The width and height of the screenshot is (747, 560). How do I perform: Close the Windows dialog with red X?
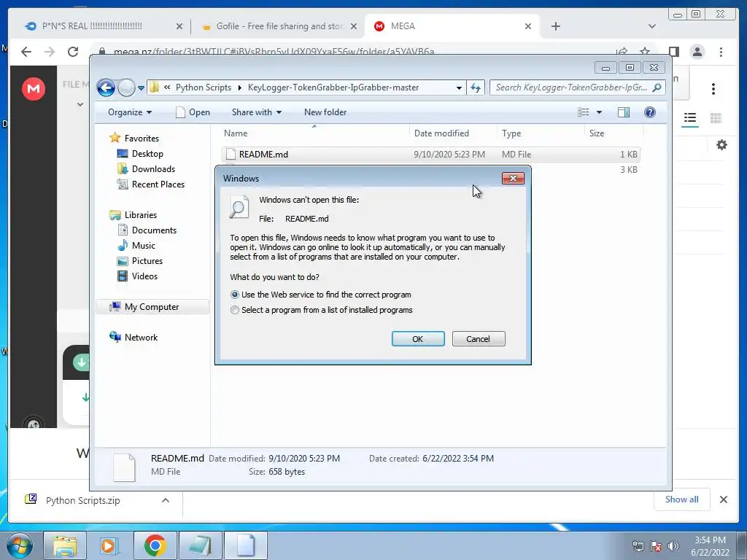tap(513, 178)
